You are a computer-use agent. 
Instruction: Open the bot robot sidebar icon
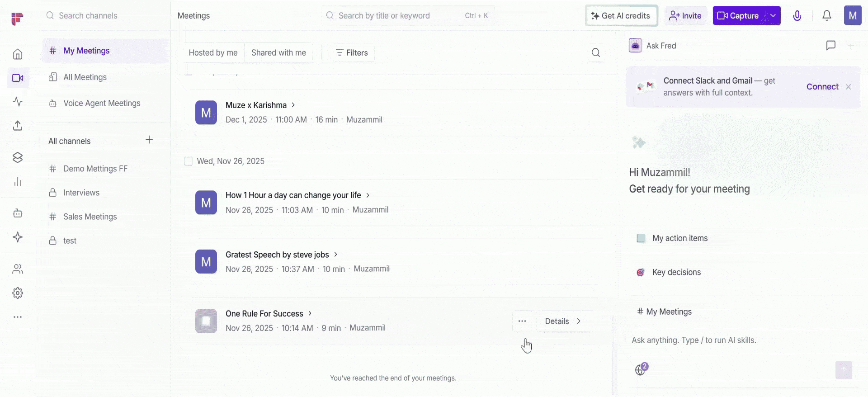click(x=18, y=213)
